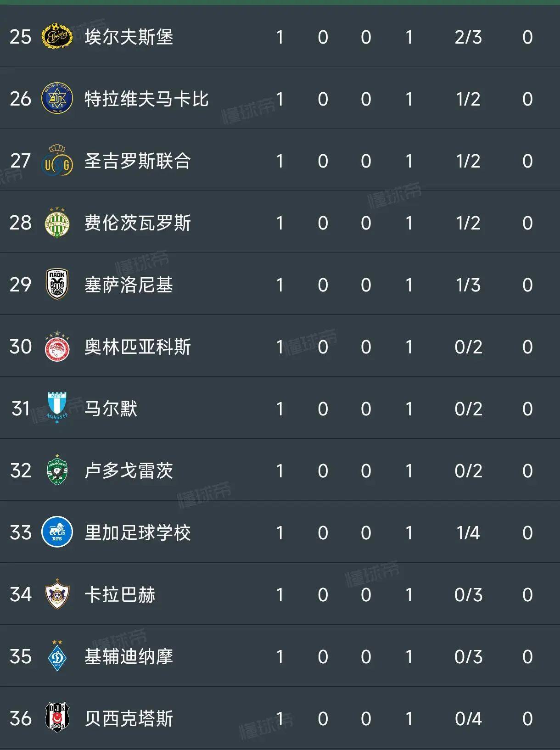Viewport: 560px width, 750px height.
Task: Click the Dynamo Kyiv diamond logo
Action: (x=57, y=657)
